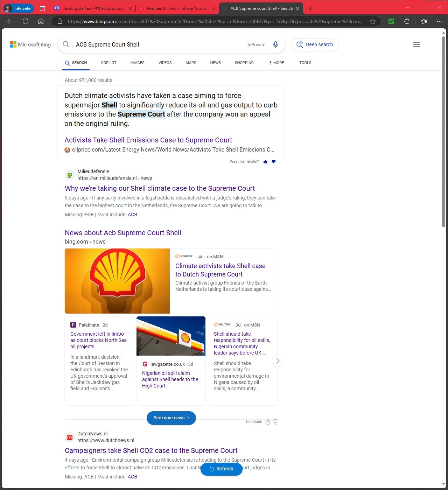Viewport: 448px width, 490px height.
Task: View site information lock icon in address bar
Action: click(60, 21)
